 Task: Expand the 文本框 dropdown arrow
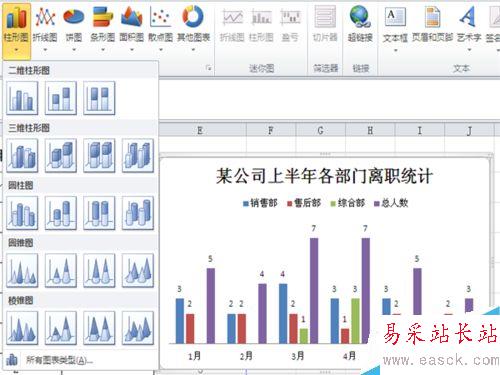click(x=396, y=50)
